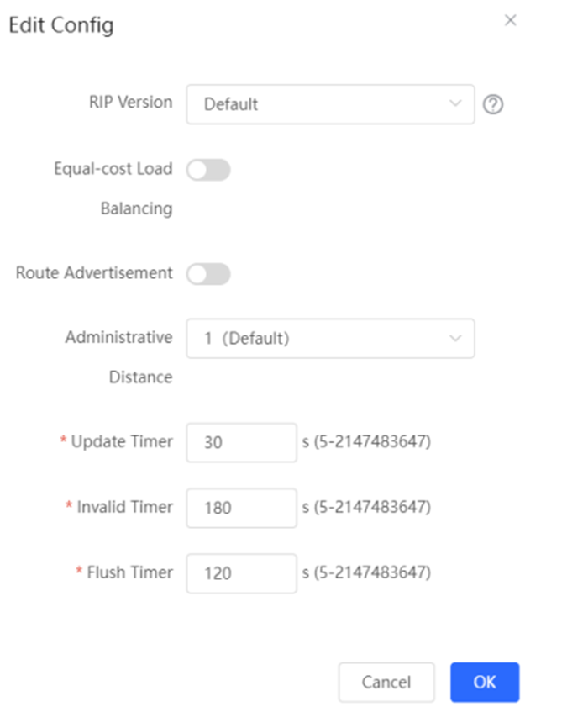Expand the Administrative Distance dropdown
The image size is (562, 728).
(330, 339)
